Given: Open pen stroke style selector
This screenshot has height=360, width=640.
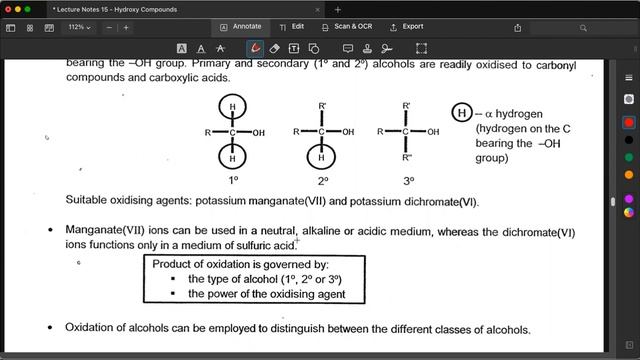Looking at the screenshot, I should 629,99.
